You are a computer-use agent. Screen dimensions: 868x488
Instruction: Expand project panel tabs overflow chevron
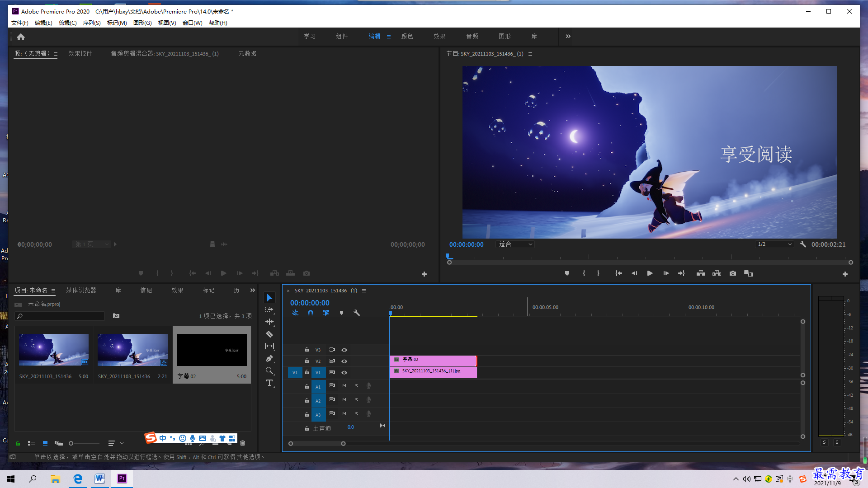[253, 290]
